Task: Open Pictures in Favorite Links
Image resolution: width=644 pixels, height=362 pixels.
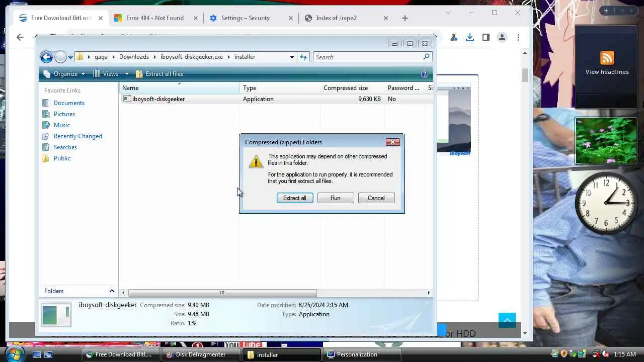Action: click(x=64, y=114)
